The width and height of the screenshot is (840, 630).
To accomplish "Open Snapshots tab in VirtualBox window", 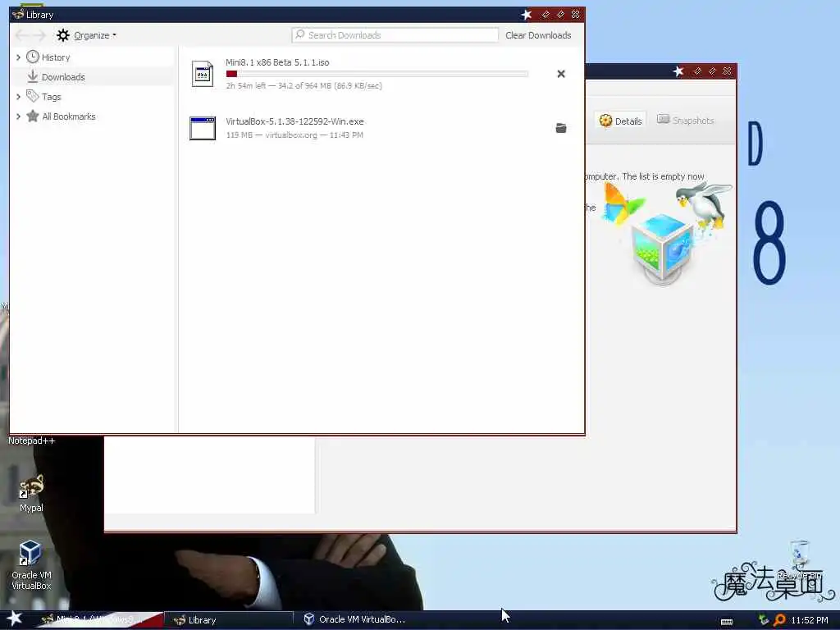I will 685,121.
